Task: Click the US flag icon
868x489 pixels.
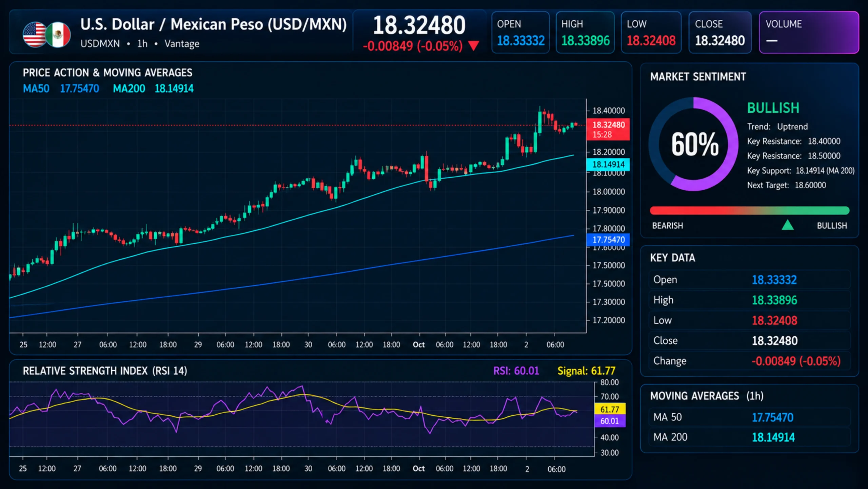Action: [x=34, y=35]
